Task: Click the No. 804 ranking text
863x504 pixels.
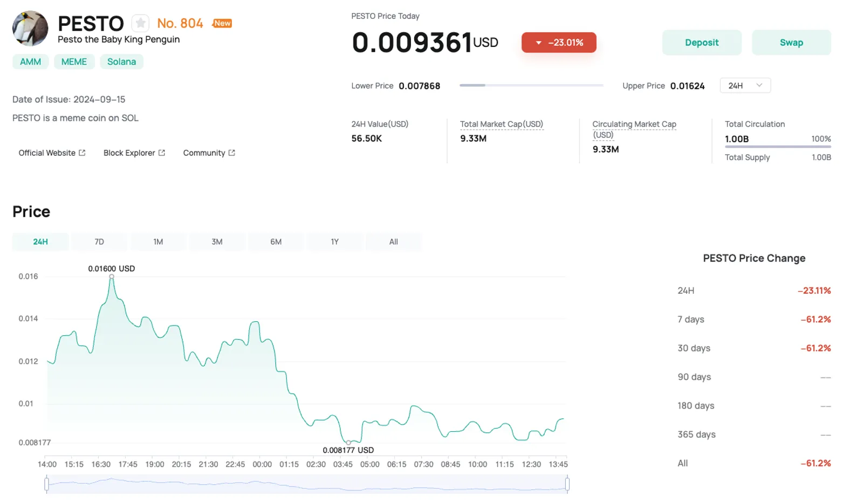Action: tap(180, 23)
